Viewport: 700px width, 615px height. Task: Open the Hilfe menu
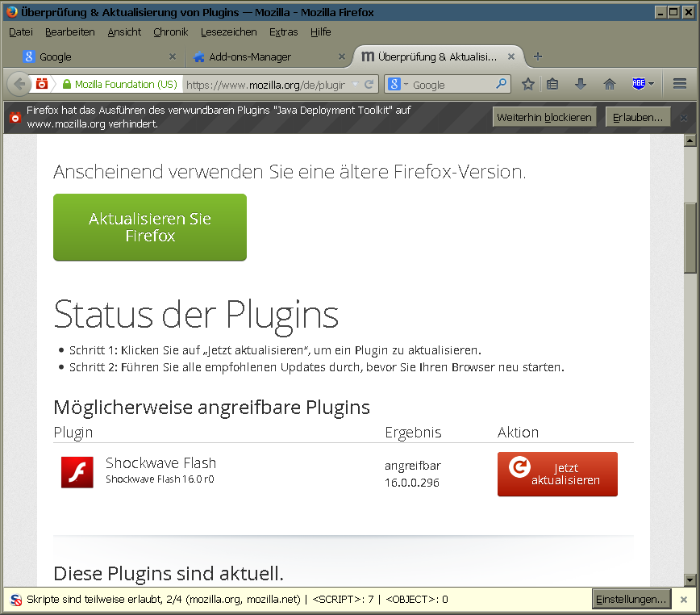(x=320, y=32)
